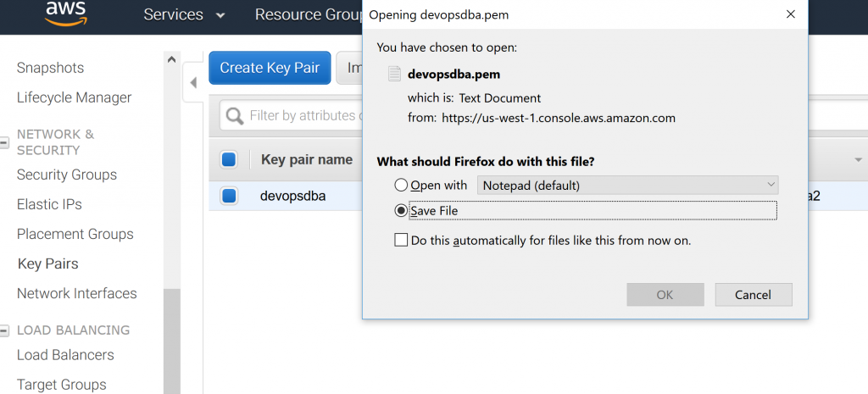This screenshot has height=394, width=868.
Task: Click the Create Key Pair button
Action: point(270,68)
